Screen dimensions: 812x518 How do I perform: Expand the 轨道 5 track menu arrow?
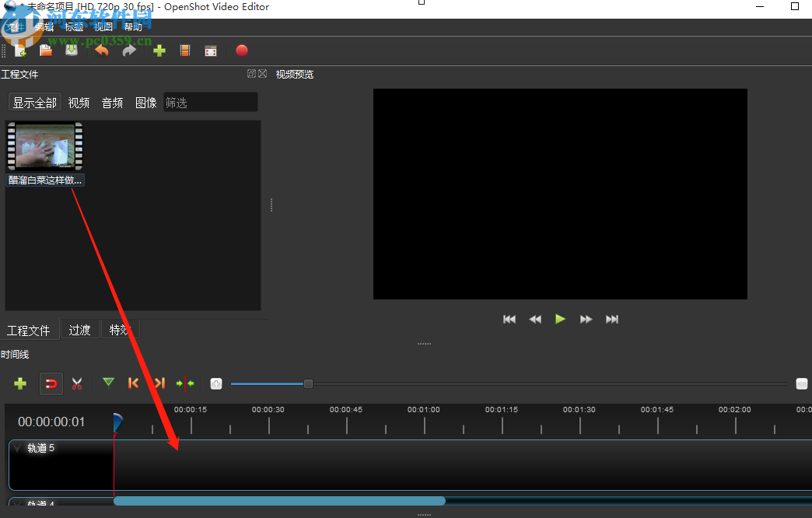pyautogui.click(x=18, y=448)
